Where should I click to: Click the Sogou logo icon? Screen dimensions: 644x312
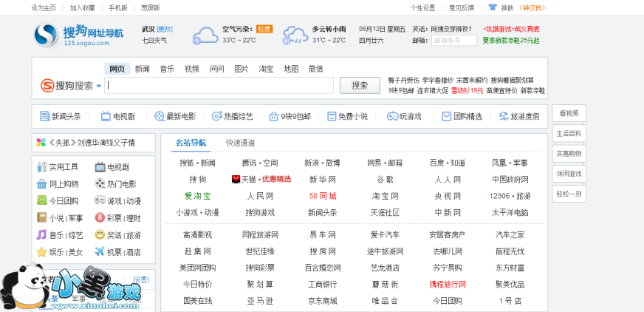pyautogui.click(x=46, y=35)
